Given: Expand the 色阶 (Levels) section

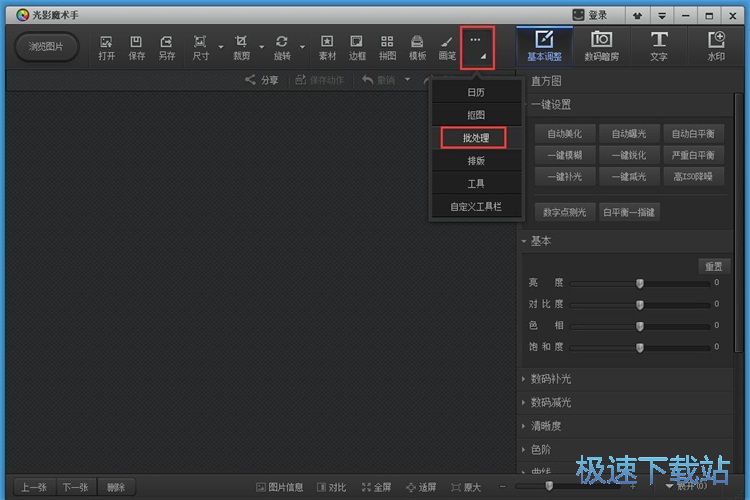Looking at the screenshot, I should tap(524, 449).
